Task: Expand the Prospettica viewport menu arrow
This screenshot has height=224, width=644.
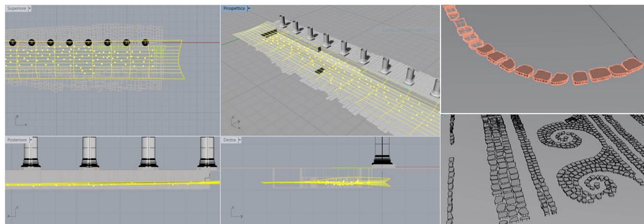Action: 249,8
